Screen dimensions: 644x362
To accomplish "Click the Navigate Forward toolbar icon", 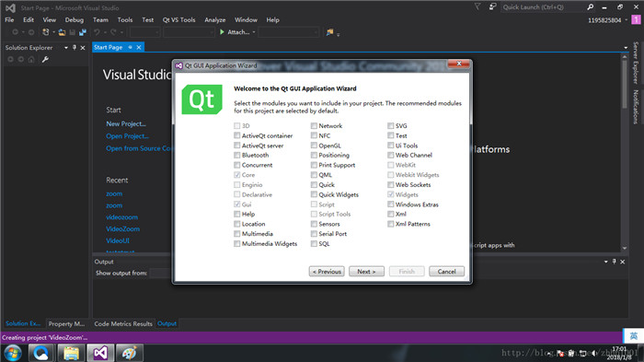I will 30,31.
